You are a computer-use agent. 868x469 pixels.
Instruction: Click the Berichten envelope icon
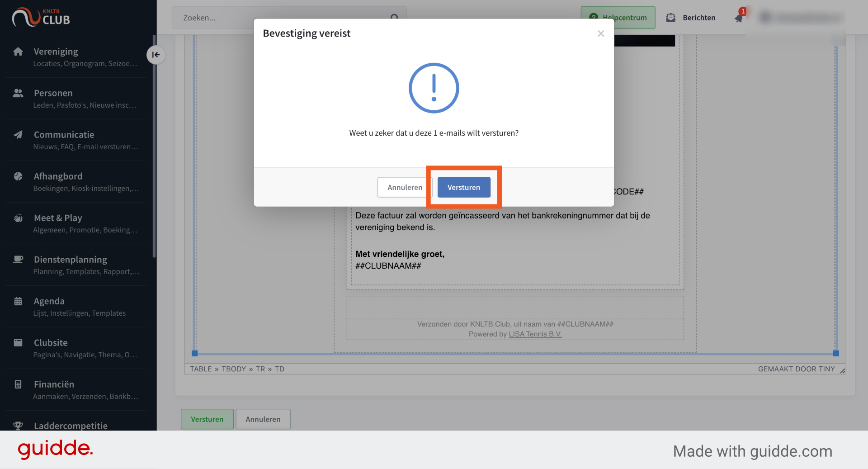click(671, 18)
